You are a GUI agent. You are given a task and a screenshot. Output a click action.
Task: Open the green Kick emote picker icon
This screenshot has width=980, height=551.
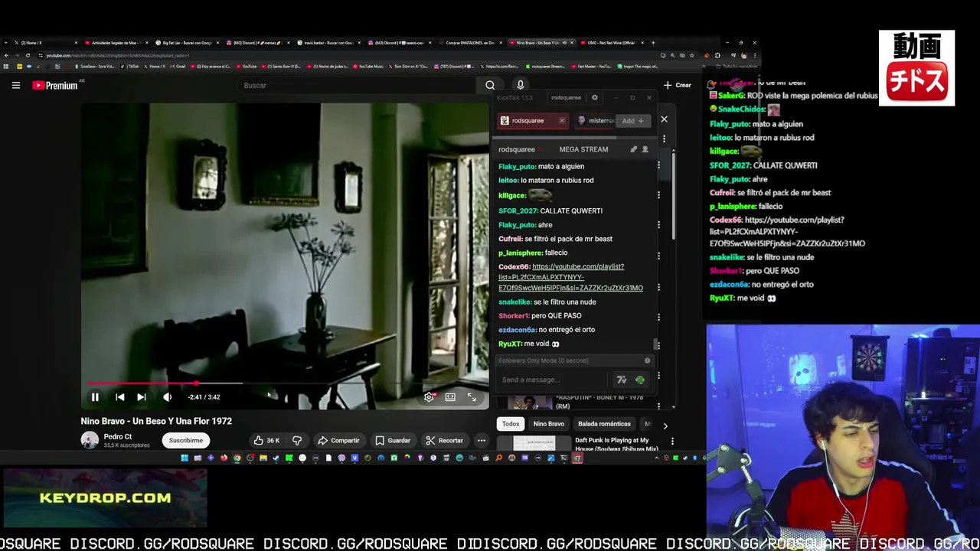tap(639, 380)
